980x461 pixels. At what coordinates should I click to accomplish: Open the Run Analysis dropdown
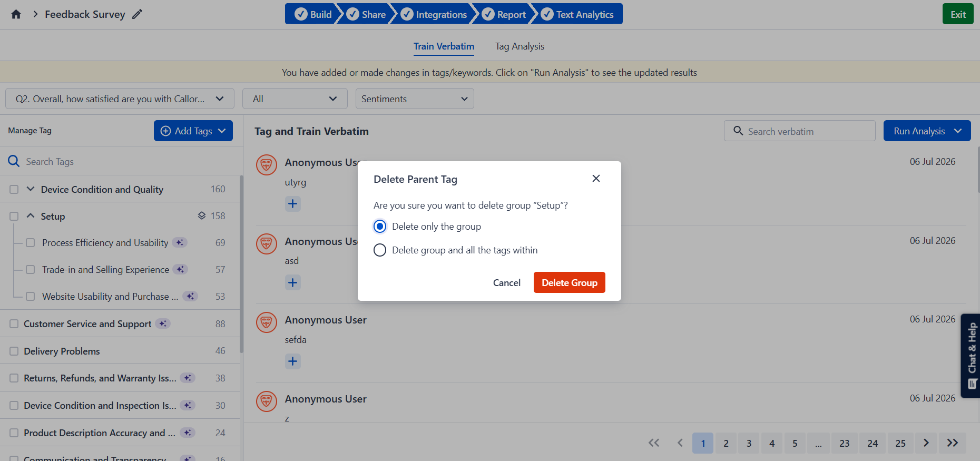pos(927,131)
